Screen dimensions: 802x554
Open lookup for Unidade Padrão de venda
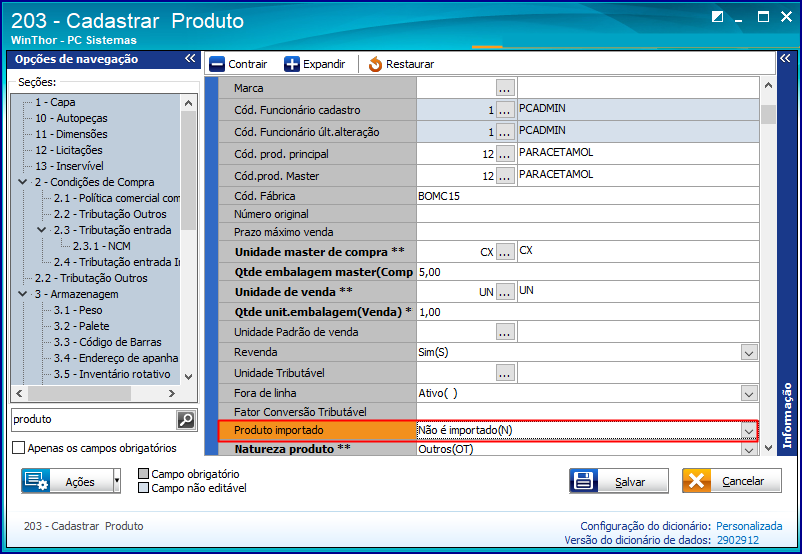[505, 331]
